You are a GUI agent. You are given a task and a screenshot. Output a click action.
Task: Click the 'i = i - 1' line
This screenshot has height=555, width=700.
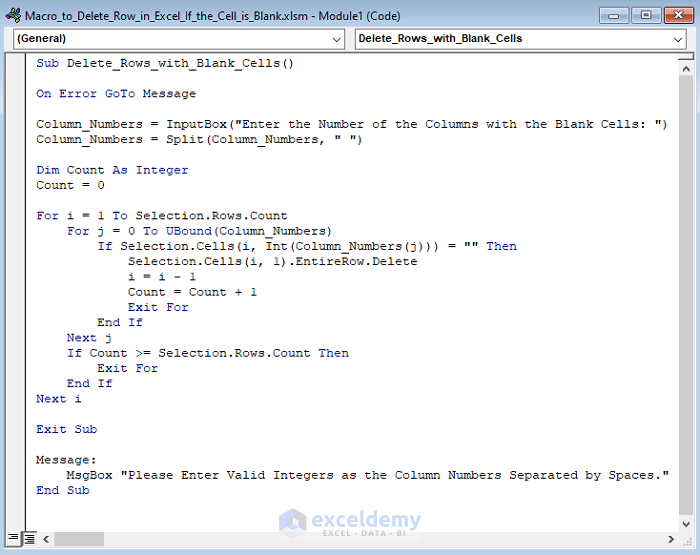162,277
